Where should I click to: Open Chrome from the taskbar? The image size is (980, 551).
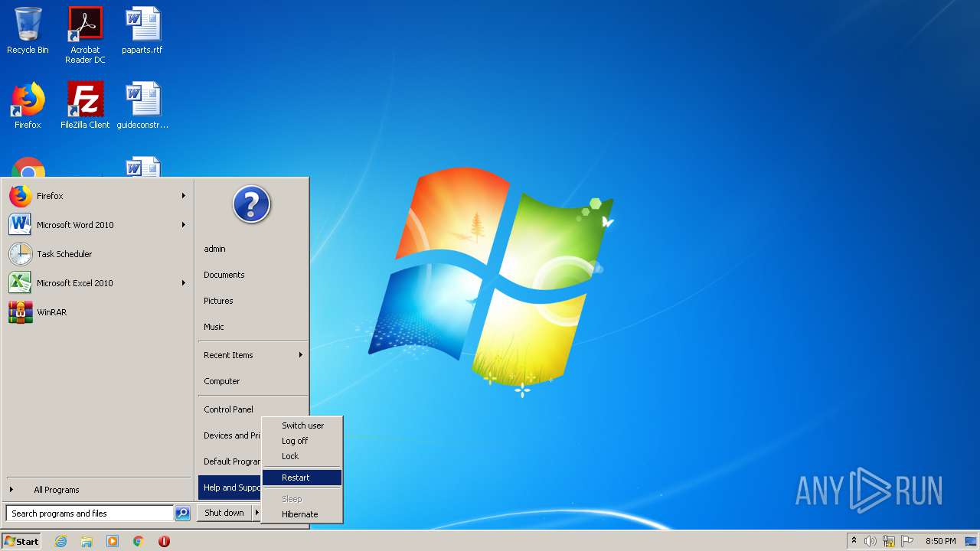pyautogui.click(x=139, y=541)
